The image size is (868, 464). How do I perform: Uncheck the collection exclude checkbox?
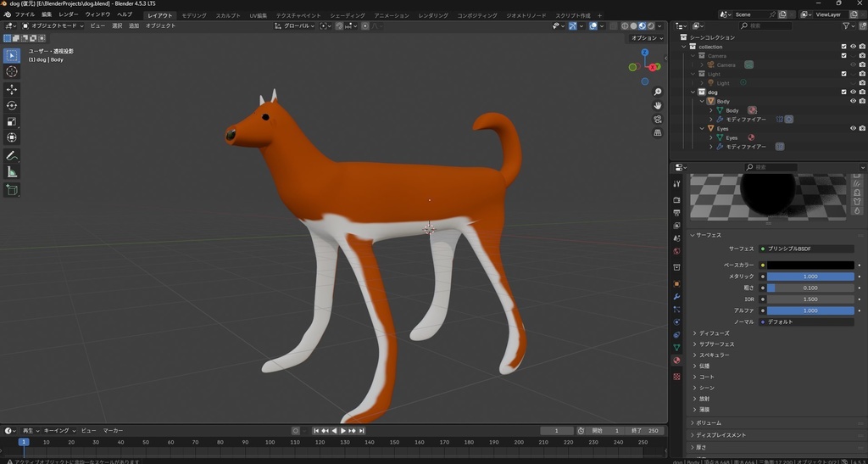click(843, 47)
